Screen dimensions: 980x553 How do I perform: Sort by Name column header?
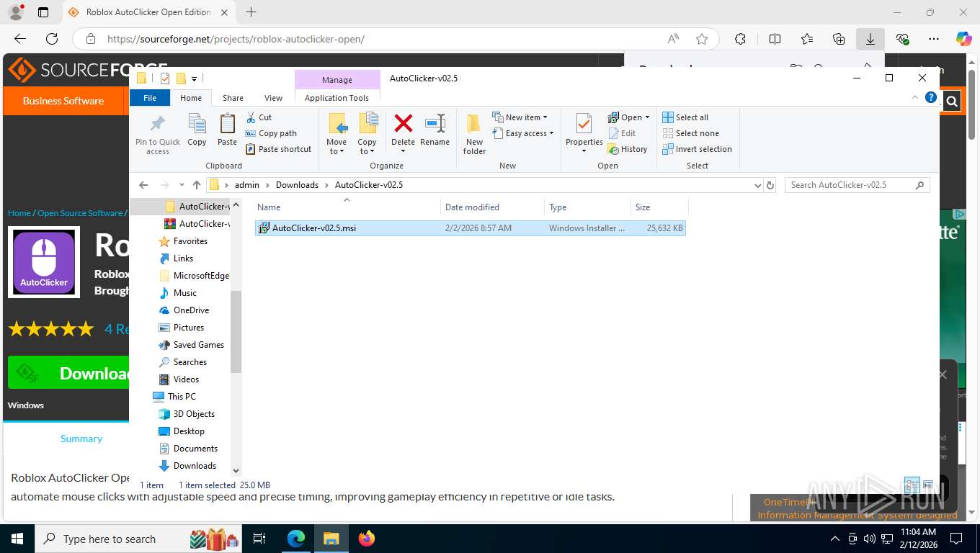point(348,207)
